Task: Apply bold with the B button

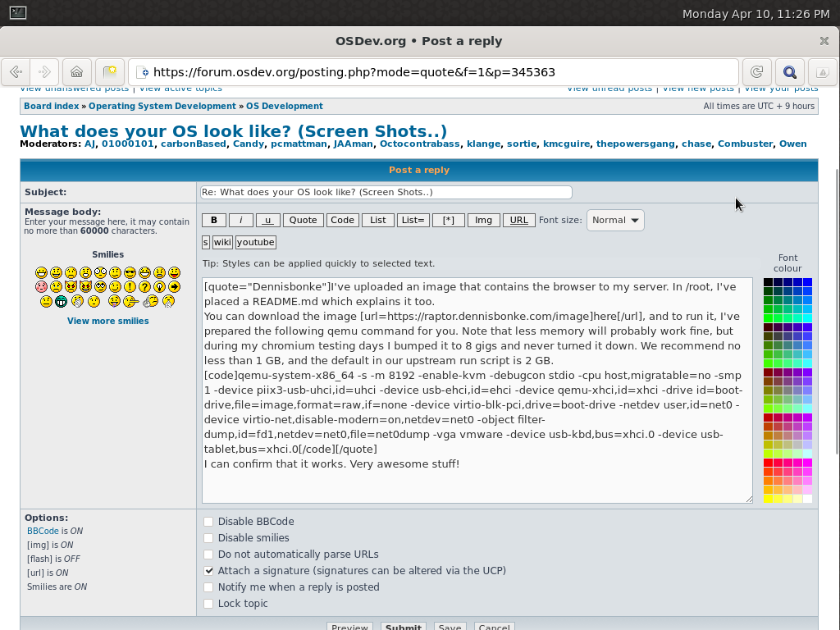Action: click(214, 220)
